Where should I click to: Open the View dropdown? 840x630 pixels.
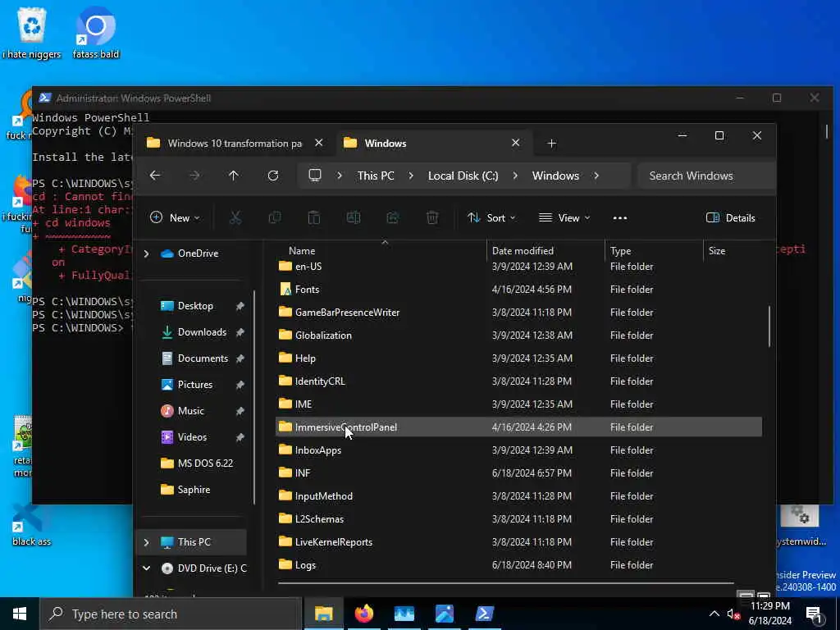pos(564,217)
